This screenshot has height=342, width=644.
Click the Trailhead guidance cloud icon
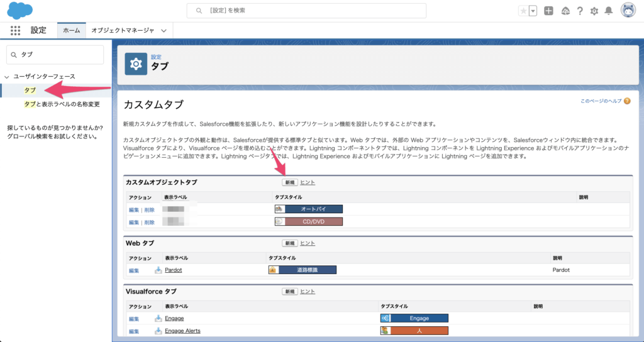(565, 11)
